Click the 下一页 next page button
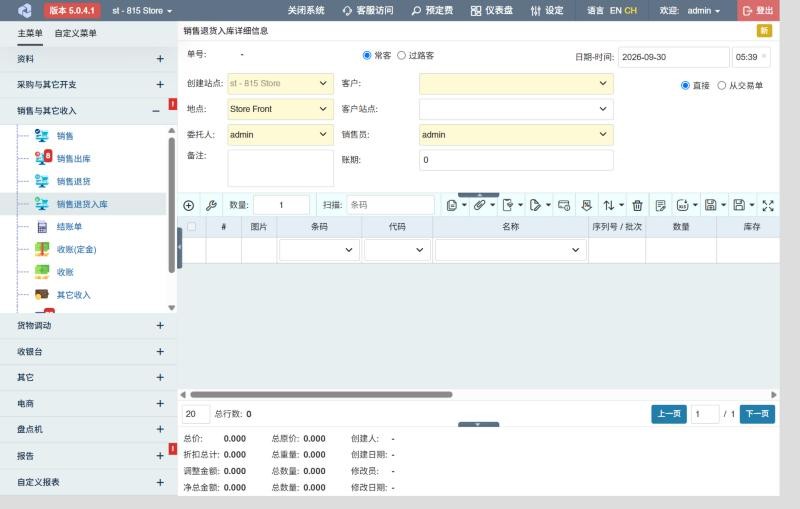 (757, 414)
